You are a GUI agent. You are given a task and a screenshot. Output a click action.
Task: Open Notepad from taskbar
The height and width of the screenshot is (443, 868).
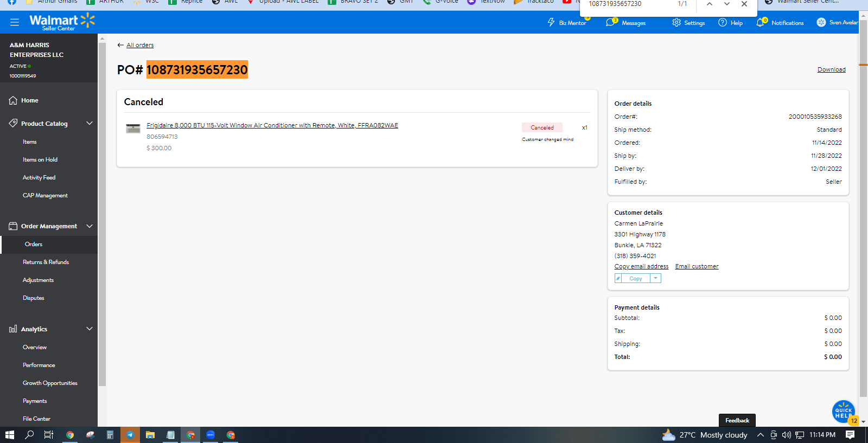(170, 435)
